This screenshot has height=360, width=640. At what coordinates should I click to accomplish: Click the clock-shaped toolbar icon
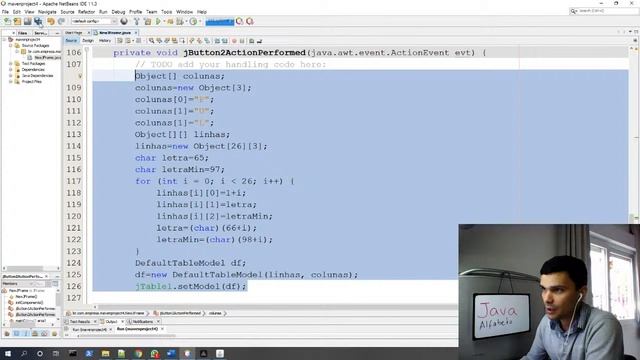tap(193, 21)
